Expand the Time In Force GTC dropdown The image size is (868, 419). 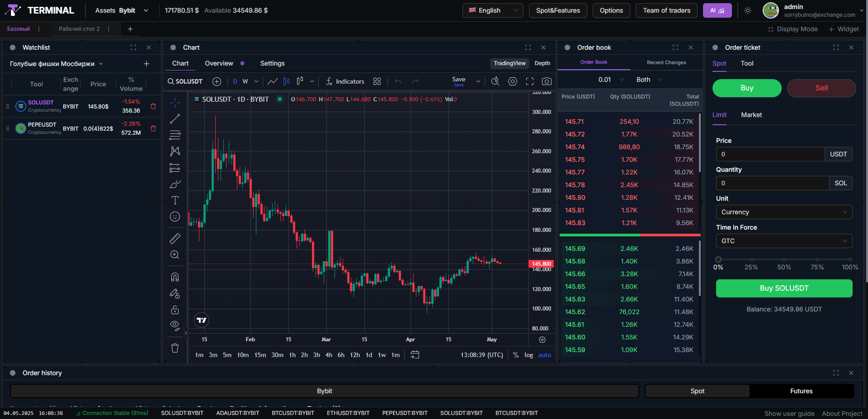tap(784, 241)
